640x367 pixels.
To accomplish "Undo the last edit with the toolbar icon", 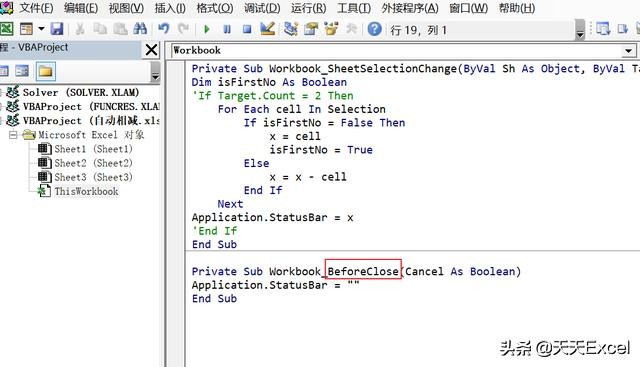I will 164,29.
